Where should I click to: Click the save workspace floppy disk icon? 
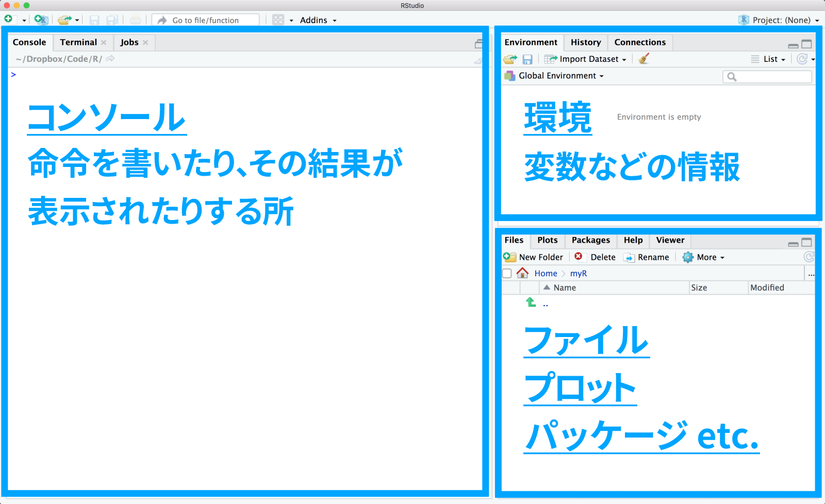[x=527, y=59]
